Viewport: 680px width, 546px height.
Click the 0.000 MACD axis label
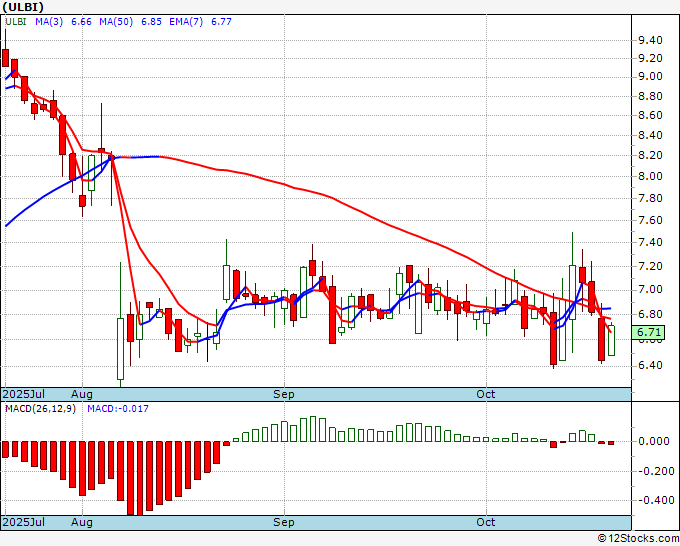coord(653,442)
